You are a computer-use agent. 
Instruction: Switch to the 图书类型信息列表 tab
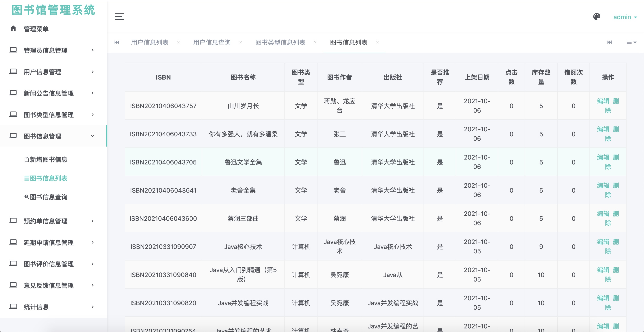280,42
